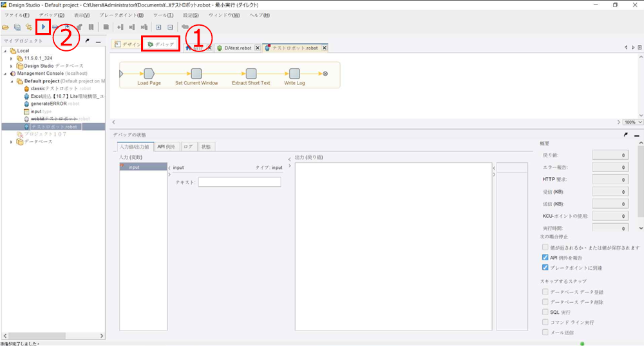Select classicテストロボット.robot in tree
The width and height of the screenshot is (644, 346).
pyautogui.click(x=57, y=89)
